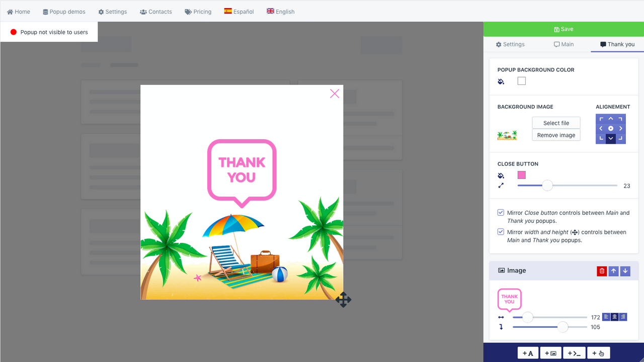Switch to the Main tab

(563, 44)
